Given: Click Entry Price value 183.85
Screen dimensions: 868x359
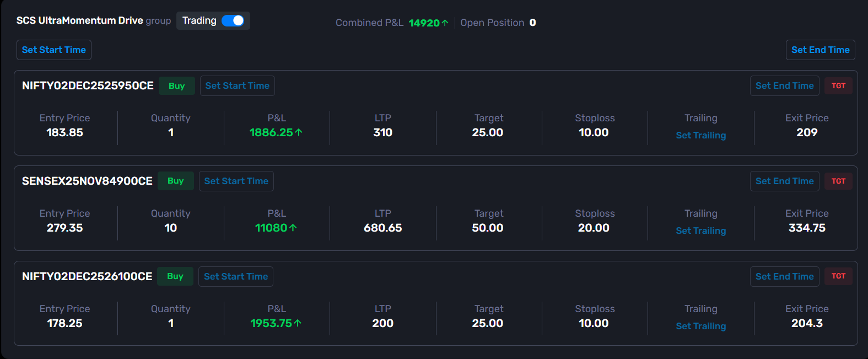Looking at the screenshot, I should tap(64, 132).
